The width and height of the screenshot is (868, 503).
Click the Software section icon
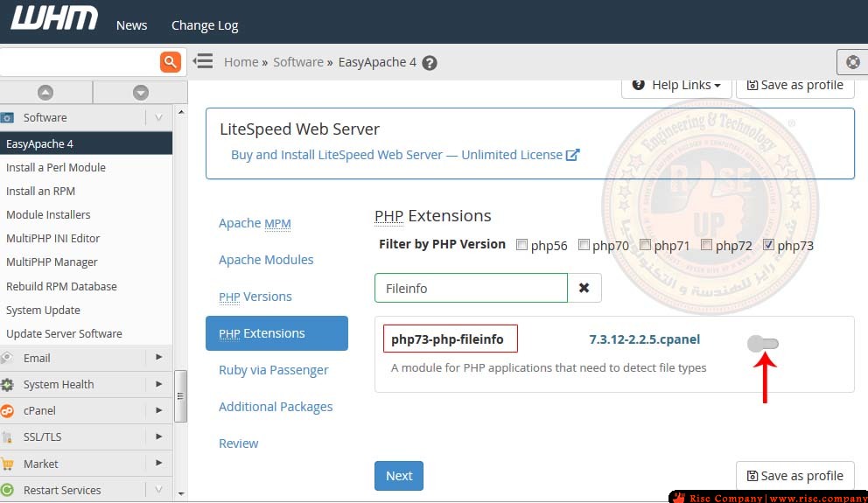pyautogui.click(x=7, y=118)
